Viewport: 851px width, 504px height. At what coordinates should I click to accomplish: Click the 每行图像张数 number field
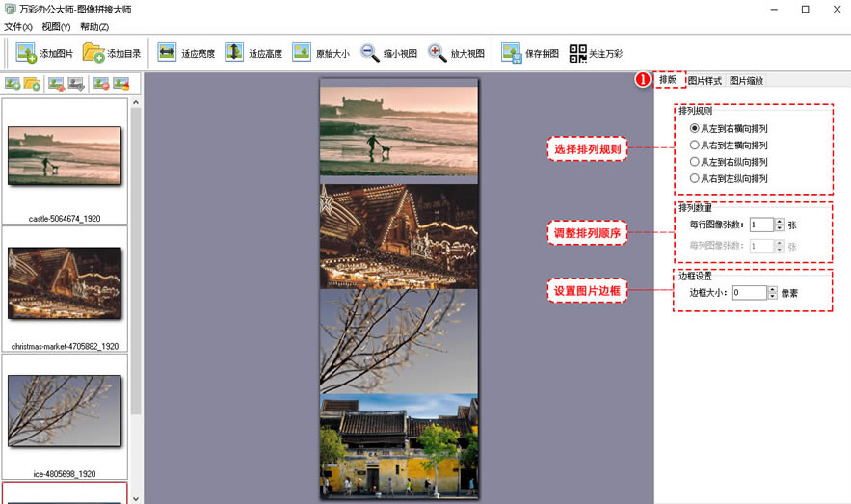[x=761, y=225]
